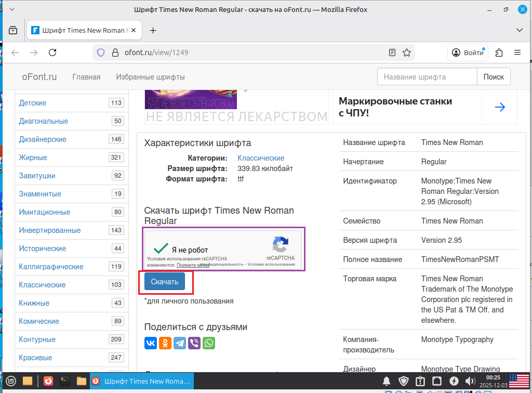Share the font on VK
The image size is (532, 393).
click(151, 343)
